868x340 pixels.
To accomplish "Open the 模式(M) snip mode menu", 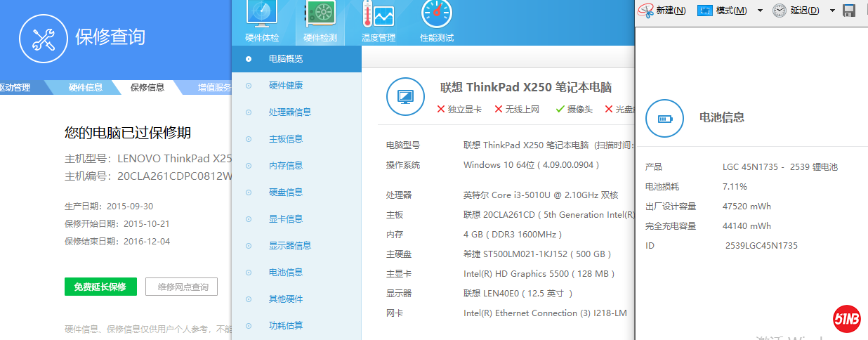I will coord(732,11).
